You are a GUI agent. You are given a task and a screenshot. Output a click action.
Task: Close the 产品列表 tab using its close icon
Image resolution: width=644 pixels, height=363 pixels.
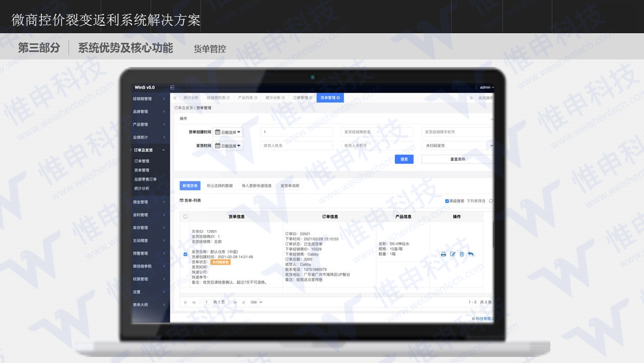[256, 97]
